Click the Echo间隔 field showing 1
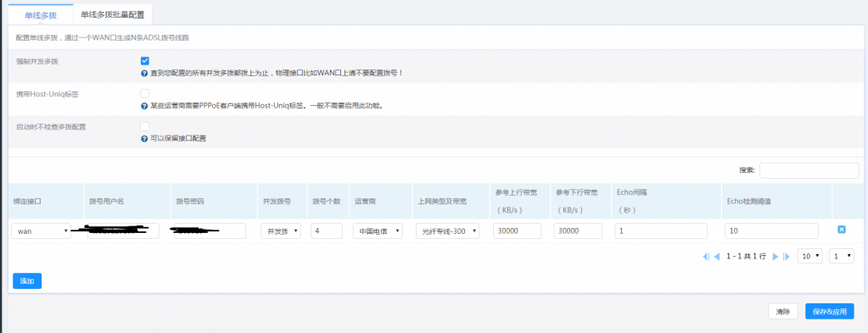The height and width of the screenshot is (333, 868). point(661,231)
